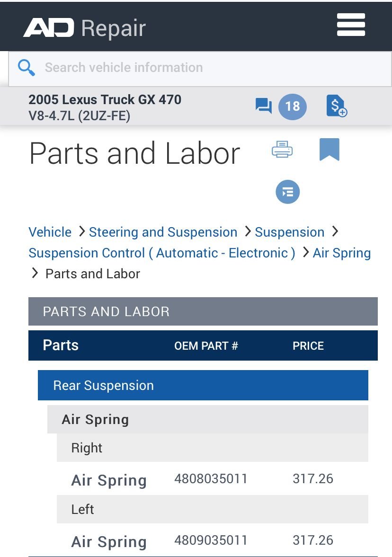Click the blue 18 count badge
This screenshot has height=557, width=392.
point(292,106)
